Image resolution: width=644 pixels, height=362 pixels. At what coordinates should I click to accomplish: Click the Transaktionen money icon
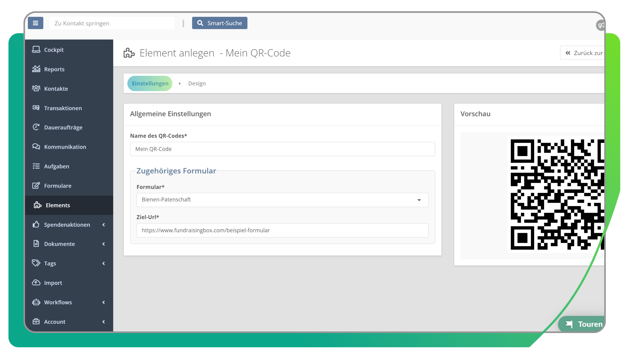36,108
